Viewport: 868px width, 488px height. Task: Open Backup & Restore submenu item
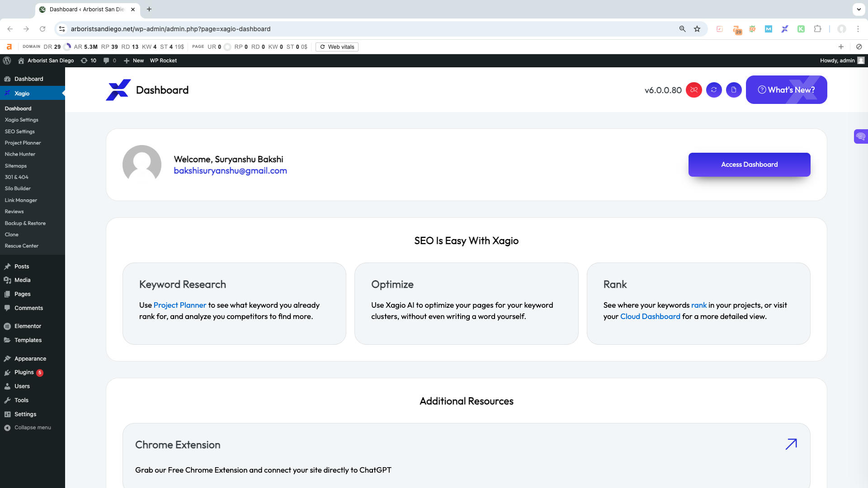25,223
